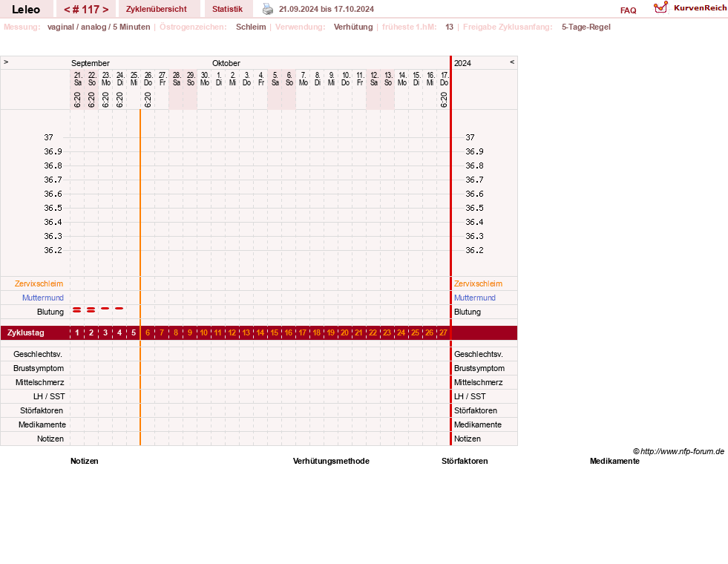Click the 2024 year header
This screenshot has height=564, width=728.
point(462,63)
